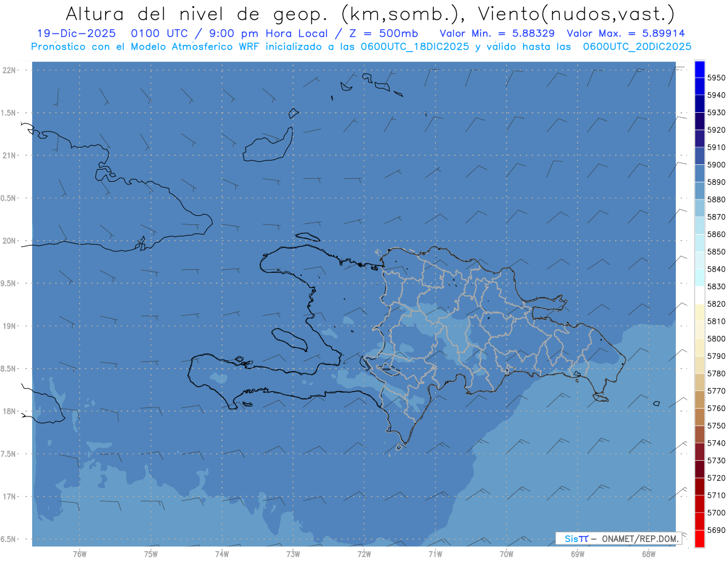728x562 pixels.
Task: Click the 5910 colorbar value label
Action: pyautogui.click(x=716, y=147)
